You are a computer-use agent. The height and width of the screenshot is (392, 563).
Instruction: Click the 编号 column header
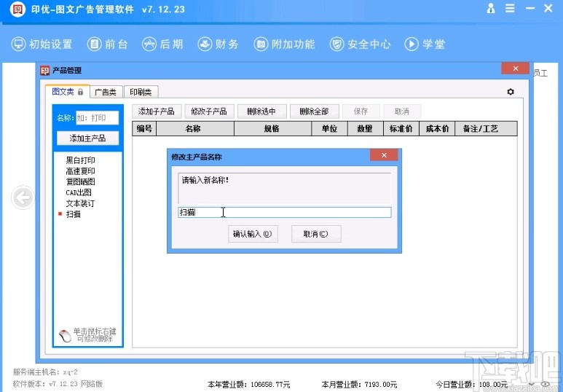coord(144,129)
